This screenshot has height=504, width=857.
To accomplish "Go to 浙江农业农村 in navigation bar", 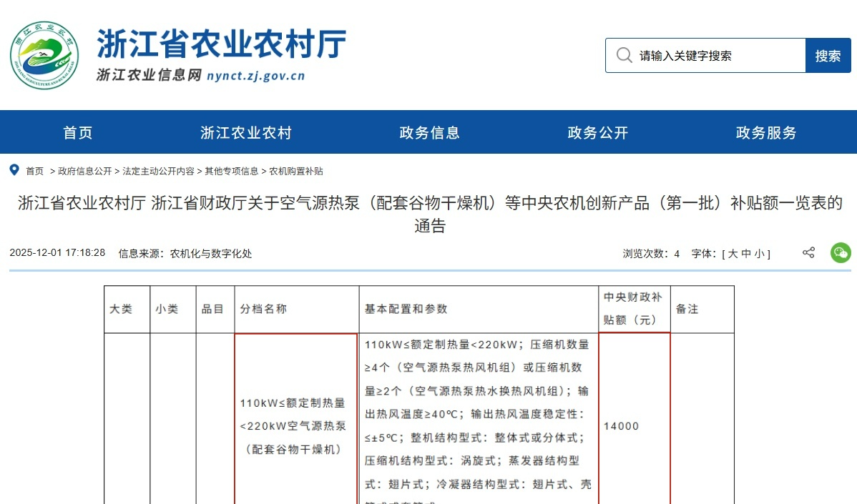I will point(246,132).
